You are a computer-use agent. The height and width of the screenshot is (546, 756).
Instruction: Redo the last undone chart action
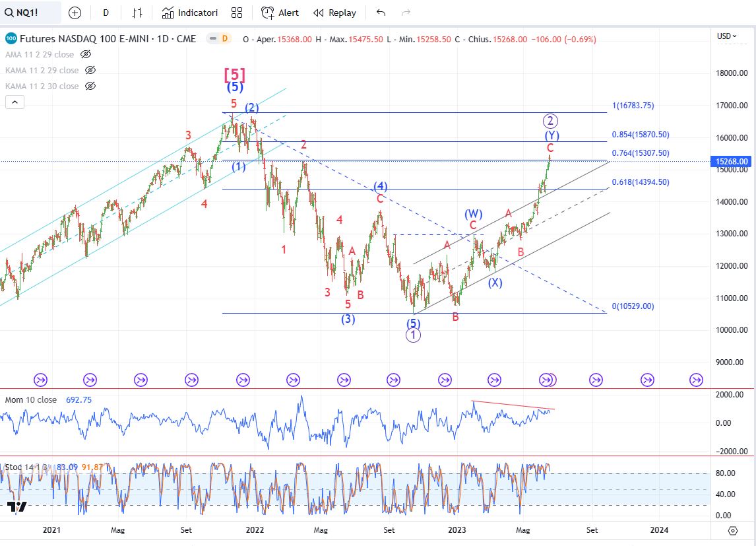point(406,13)
